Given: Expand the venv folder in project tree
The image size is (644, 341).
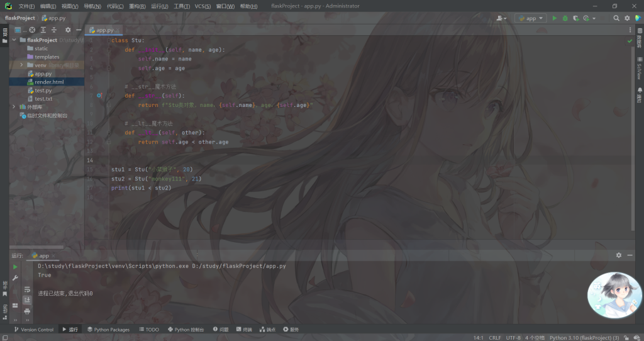Looking at the screenshot, I should 21,65.
